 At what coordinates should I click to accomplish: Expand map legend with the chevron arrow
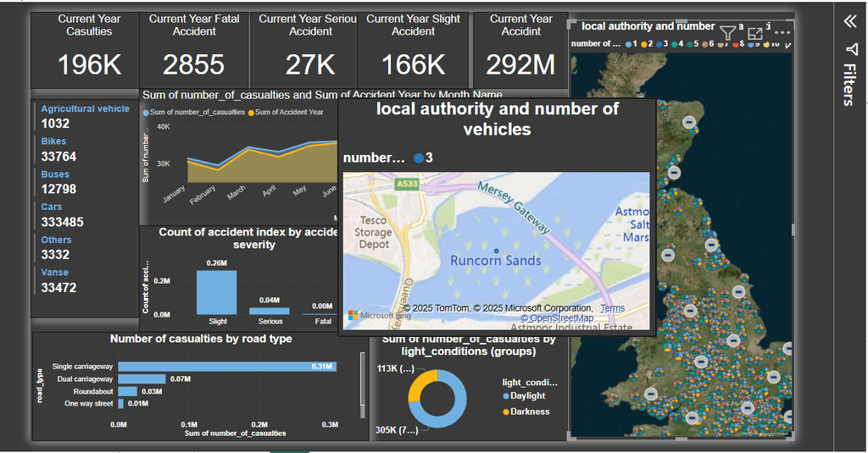[787, 44]
